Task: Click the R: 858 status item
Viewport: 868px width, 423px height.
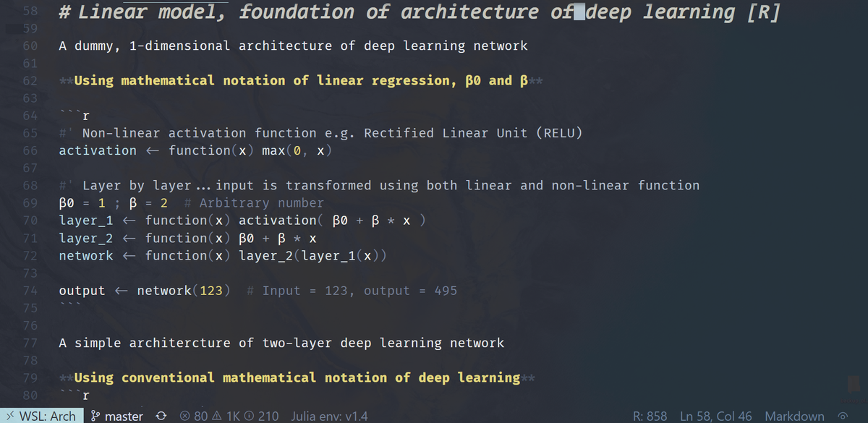Action: pyautogui.click(x=650, y=416)
